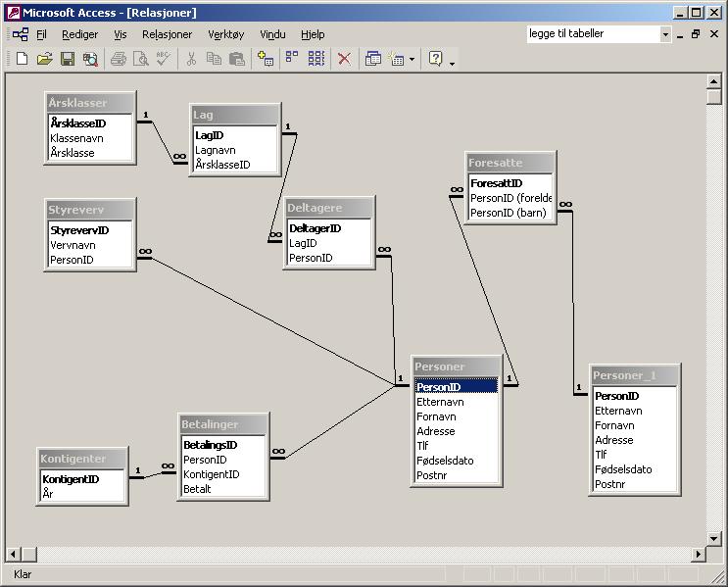Open a database with the folder icon
Screen dimensions: 728x587
coord(44,59)
